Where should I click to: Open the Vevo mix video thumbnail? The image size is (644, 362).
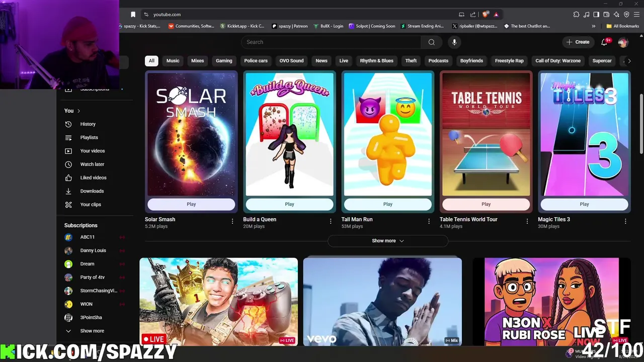pyautogui.click(x=382, y=302)
